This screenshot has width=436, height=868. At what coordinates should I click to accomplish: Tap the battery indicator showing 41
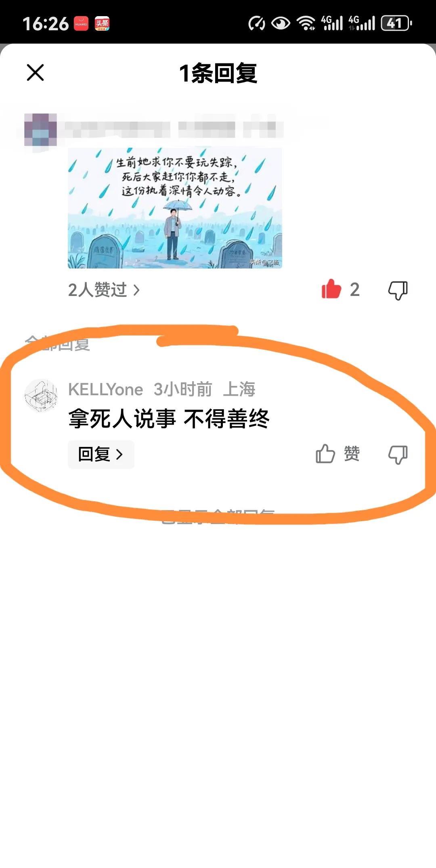click(396, 23)
